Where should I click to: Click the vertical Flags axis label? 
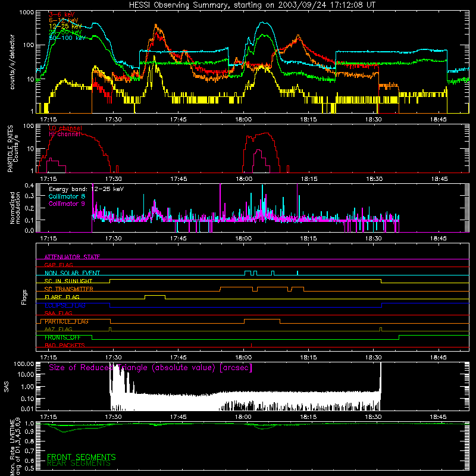point(24,297)
